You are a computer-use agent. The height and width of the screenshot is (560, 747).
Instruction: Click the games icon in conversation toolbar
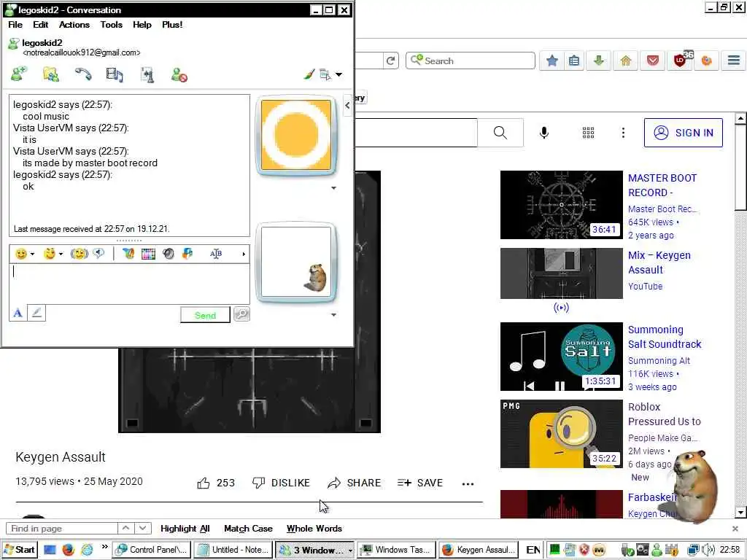147,75
